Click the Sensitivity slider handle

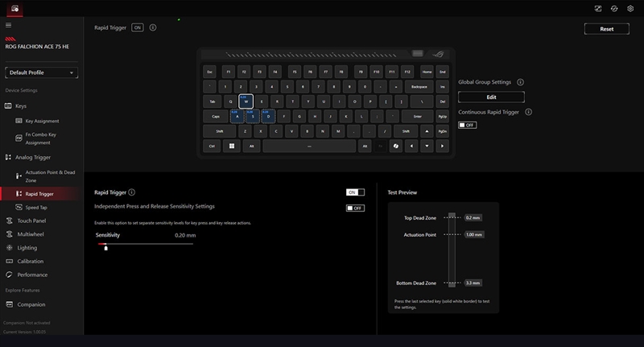coord(105,247)
